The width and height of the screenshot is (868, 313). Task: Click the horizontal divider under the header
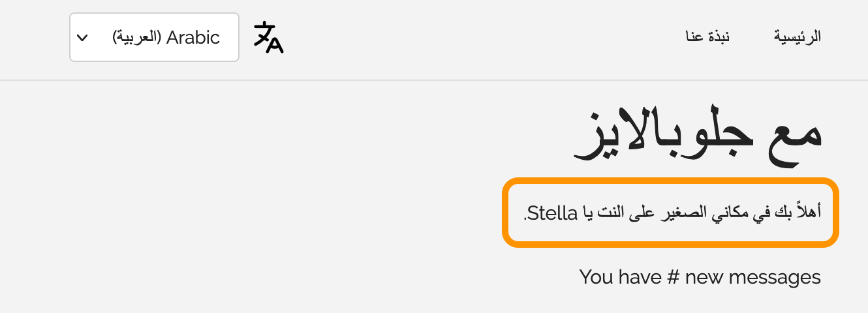(x=434, y=80)
